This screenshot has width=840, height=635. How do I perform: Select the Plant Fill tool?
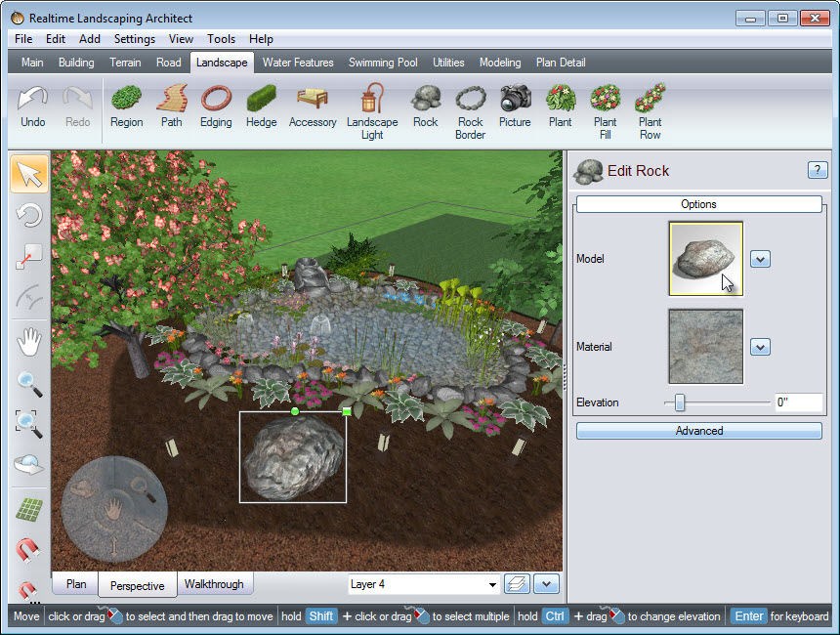pos(606,112)
